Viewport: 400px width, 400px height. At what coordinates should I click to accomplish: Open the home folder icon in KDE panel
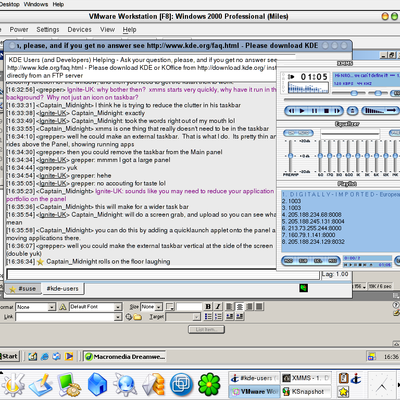pyautogui.click(x=97, y=385)
